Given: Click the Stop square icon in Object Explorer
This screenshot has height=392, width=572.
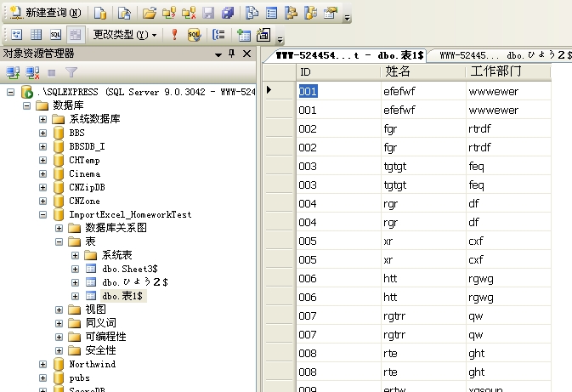Looking at the screenshot, I should click(x=52, y=73).
